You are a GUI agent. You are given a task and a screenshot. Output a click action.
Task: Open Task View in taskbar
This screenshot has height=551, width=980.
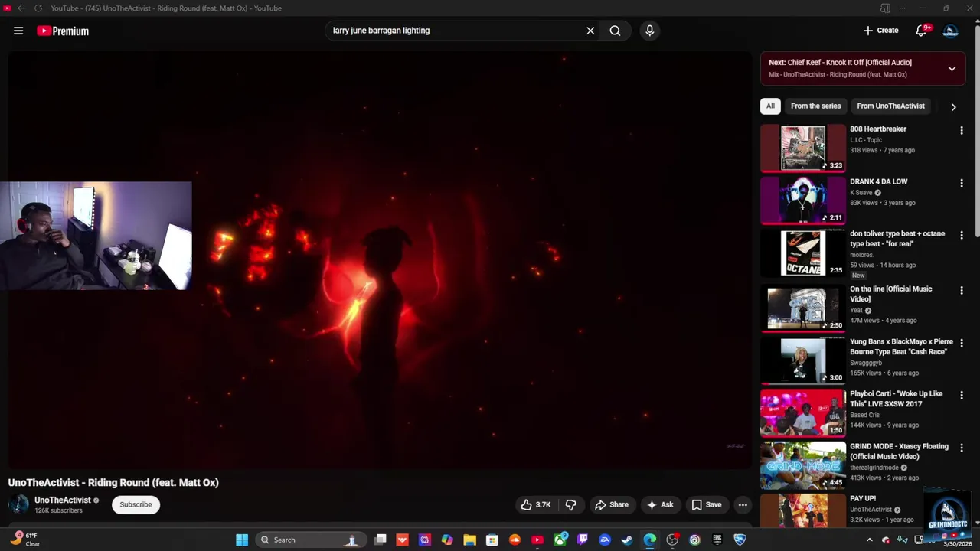point(380,540)
